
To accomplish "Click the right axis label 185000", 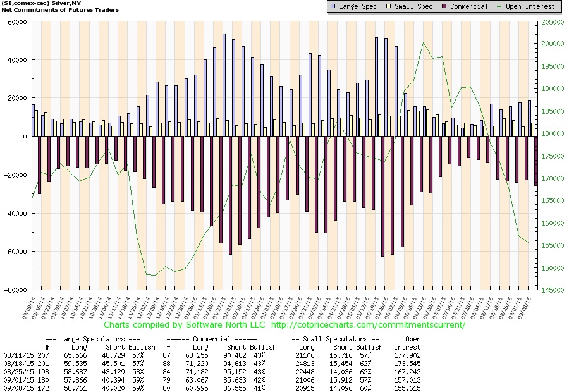I will (553, 112).
